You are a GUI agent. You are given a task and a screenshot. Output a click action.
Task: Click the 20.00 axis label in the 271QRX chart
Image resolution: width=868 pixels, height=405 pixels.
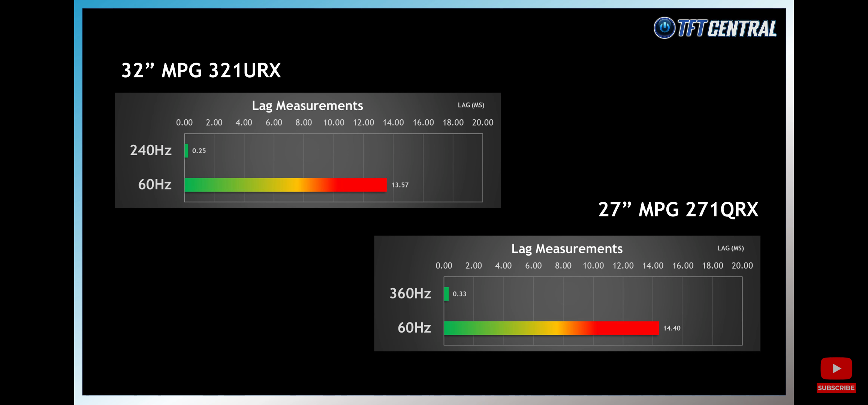(742, 265)
